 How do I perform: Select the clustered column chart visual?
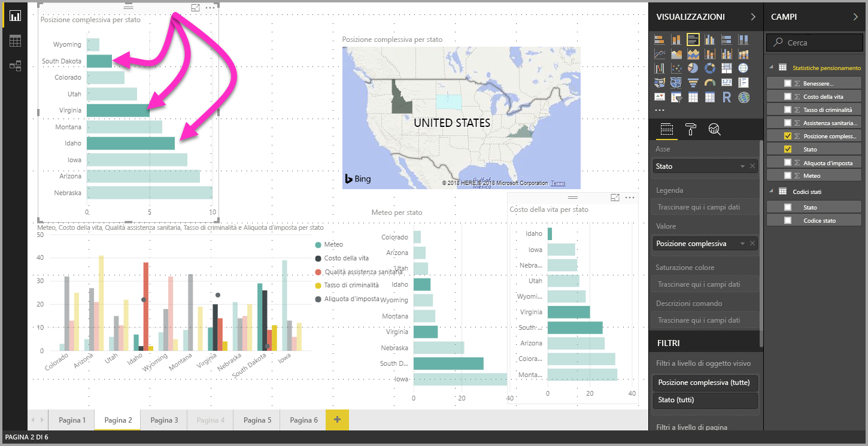pos(710,40)
